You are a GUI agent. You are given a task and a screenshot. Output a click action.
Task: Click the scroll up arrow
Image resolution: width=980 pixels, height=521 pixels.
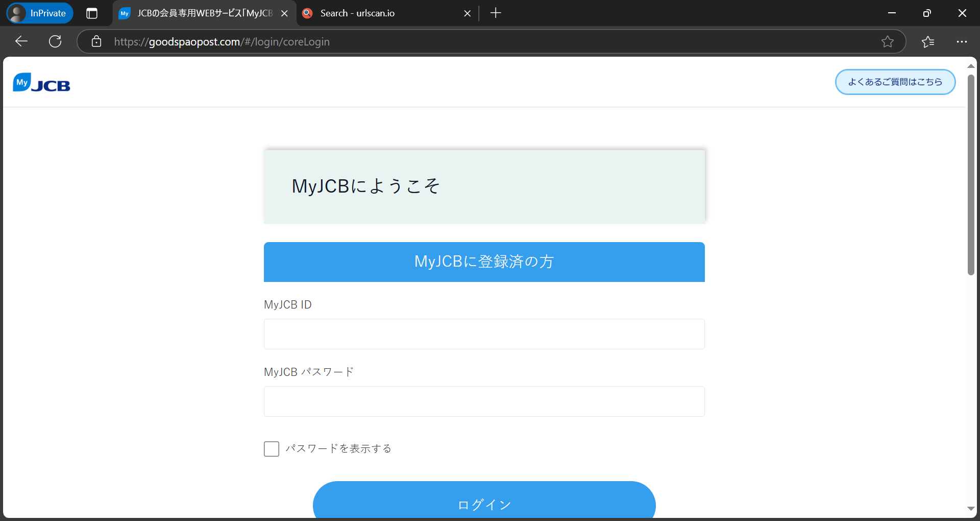click(x=971, y=66)
